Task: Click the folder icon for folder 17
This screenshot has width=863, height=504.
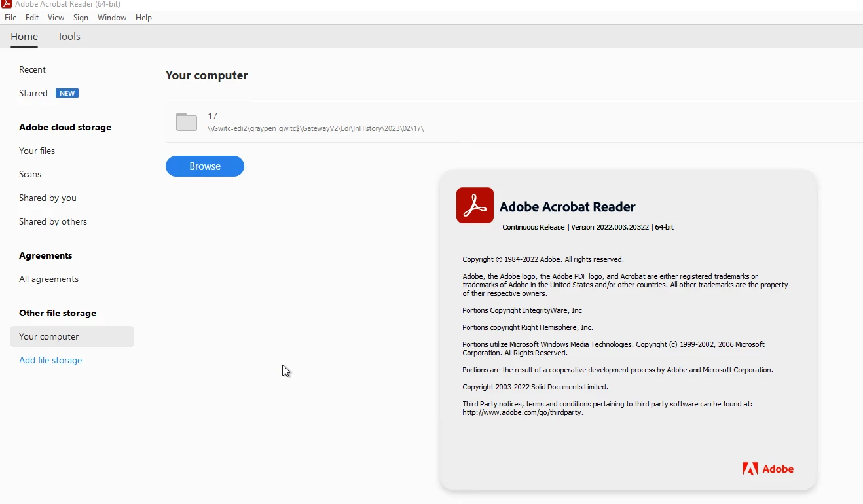Action: 187,122
